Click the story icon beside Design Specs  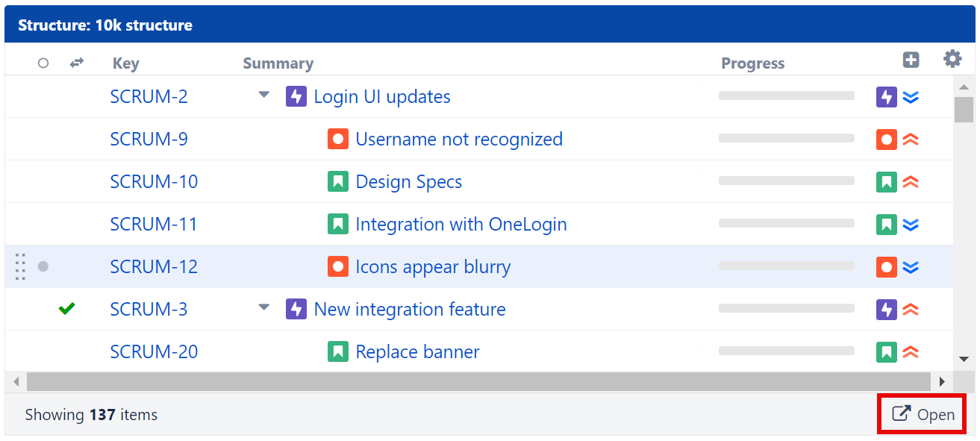(x=338, y=182)
